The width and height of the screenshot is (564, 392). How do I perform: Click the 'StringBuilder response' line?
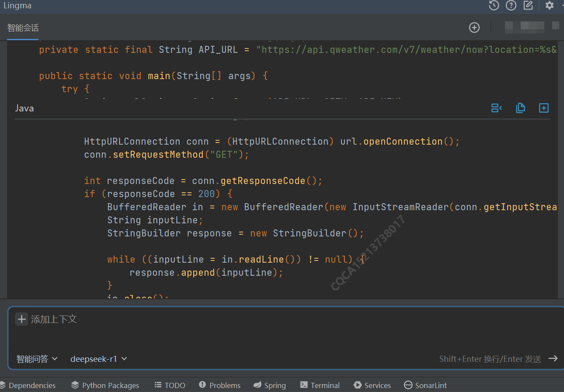(236, 233)
